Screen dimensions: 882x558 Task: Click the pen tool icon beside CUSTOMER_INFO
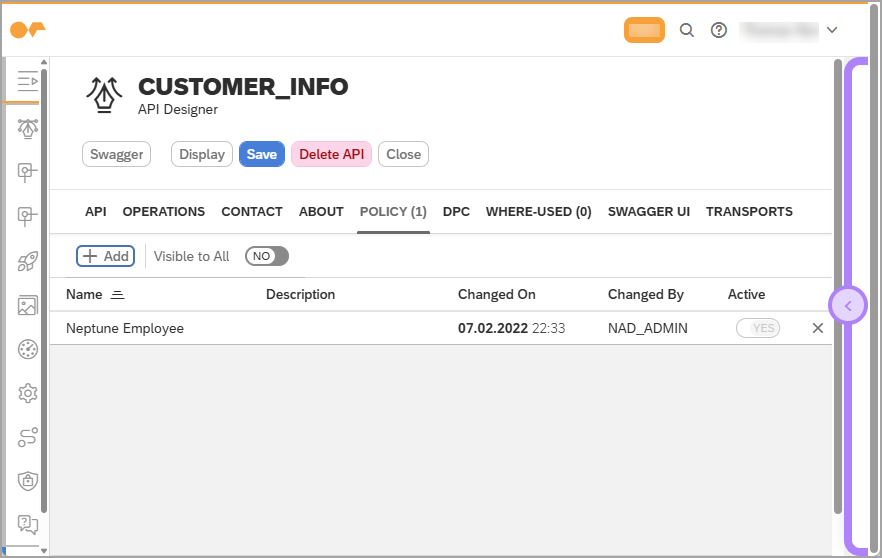point(104,96)
